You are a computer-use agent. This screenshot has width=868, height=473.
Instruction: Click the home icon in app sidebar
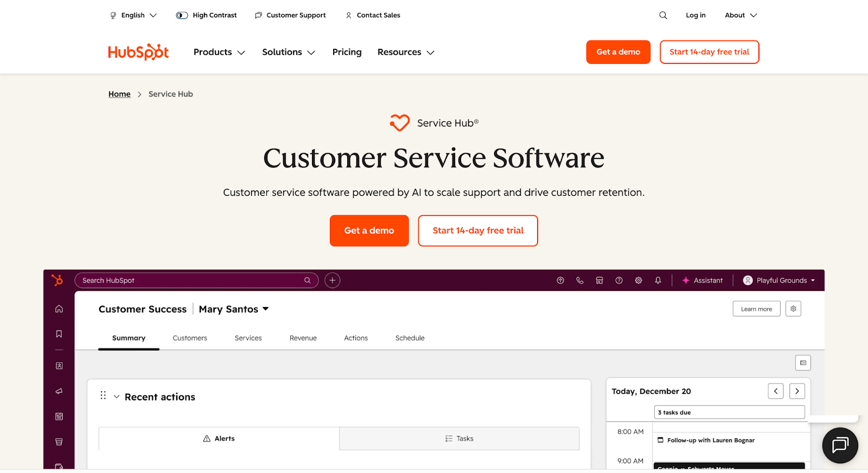click(x=59, y=309)
